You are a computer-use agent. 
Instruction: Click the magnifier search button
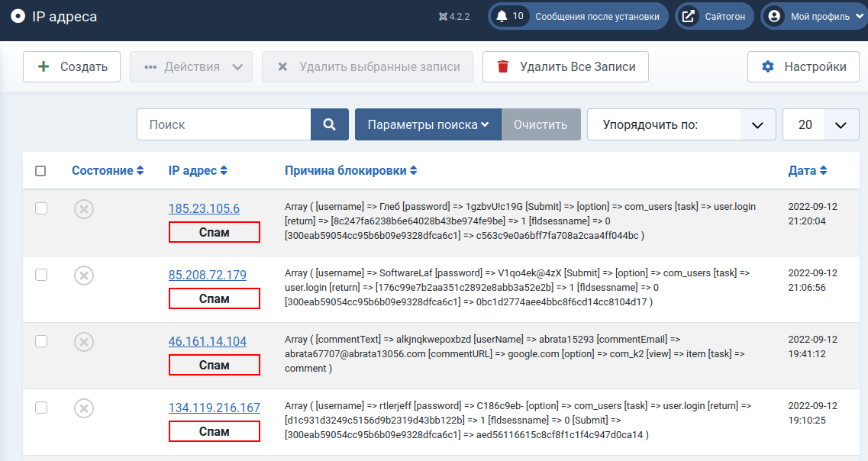(x=329, y=124)
